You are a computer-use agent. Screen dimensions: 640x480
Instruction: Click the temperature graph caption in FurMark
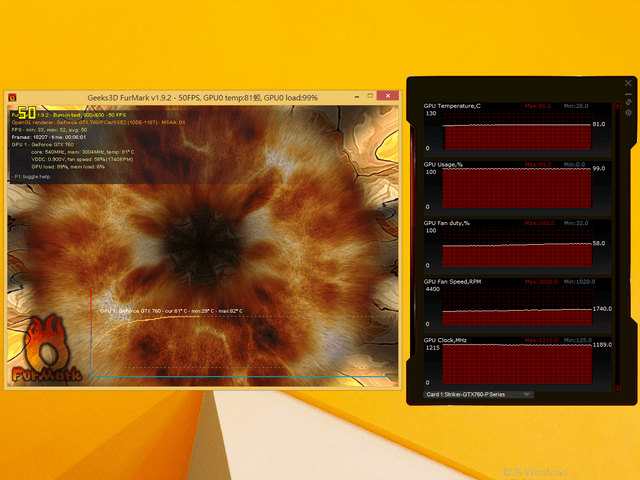tap(171, 311)
